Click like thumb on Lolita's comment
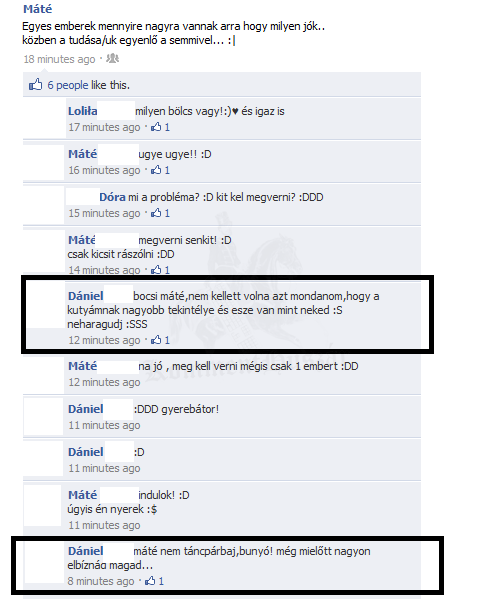Screen dimensions: 487x599 [x=156, y=127]
